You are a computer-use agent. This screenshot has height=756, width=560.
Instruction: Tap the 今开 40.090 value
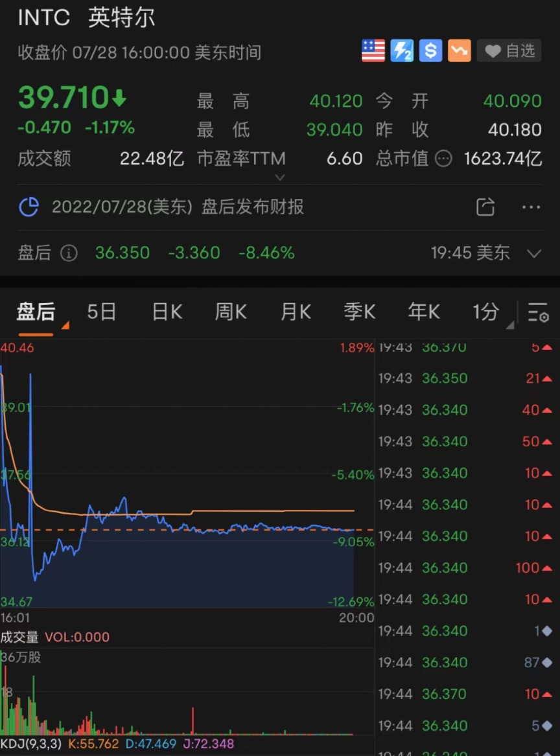coord(512,101)
